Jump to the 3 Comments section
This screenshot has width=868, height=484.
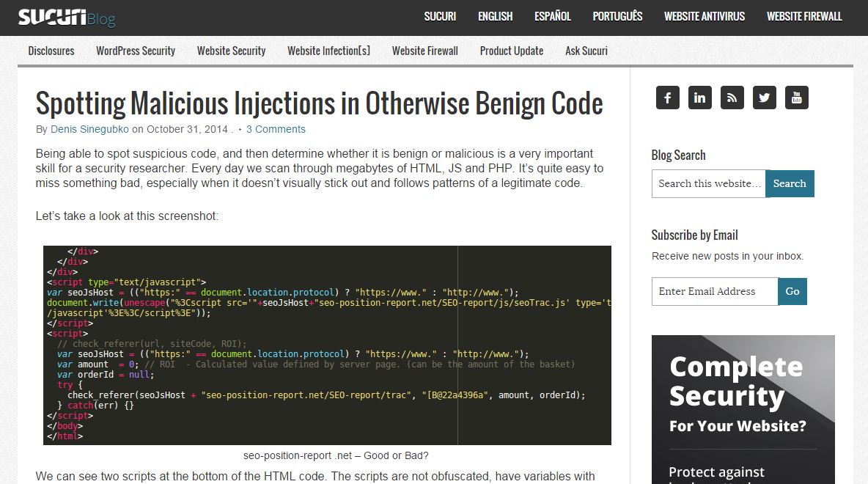click(276, 129)
